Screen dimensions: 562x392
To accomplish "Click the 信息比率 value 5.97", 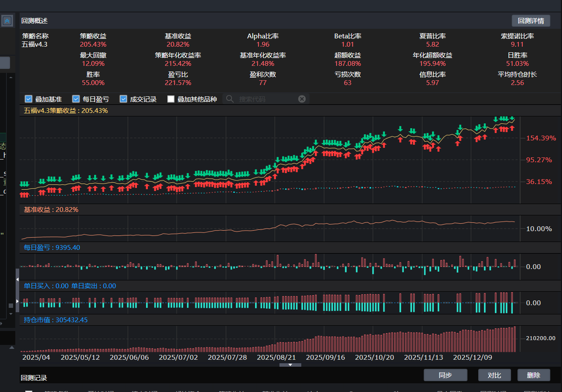I will [x=433, y=82].
